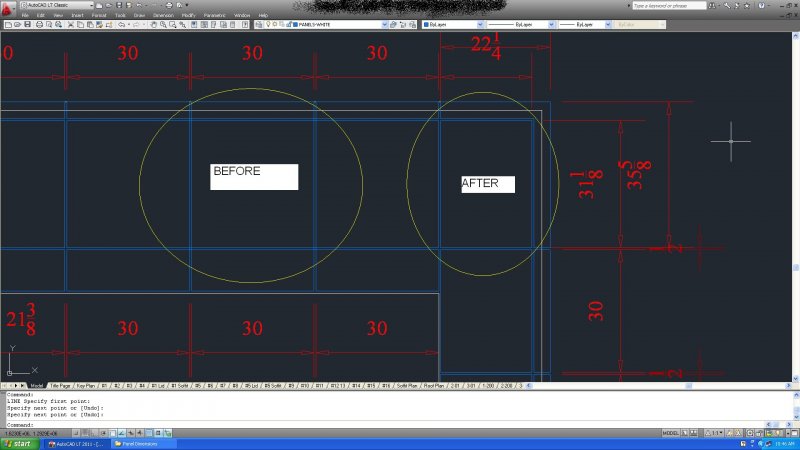Open the Tool Palettes icon
Viewport: 800px width, 450px height.
point(213,24)
